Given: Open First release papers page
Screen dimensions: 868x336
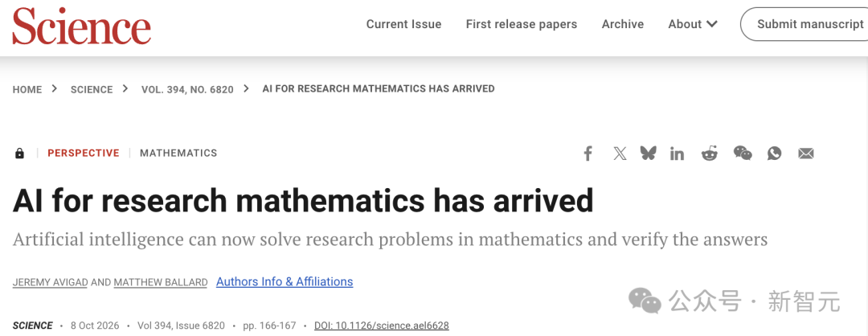Looking at the screenshot, I should tap(522, 24).
